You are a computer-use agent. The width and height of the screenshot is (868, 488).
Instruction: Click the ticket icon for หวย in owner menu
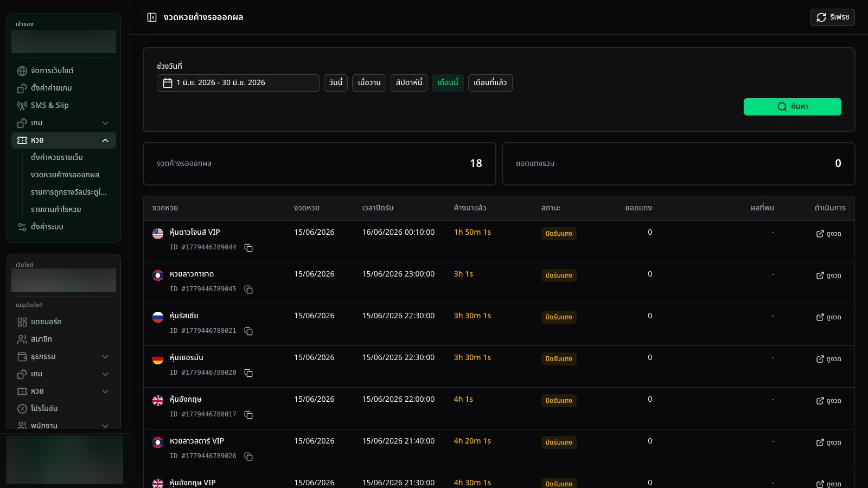click(x=22, y=140)
